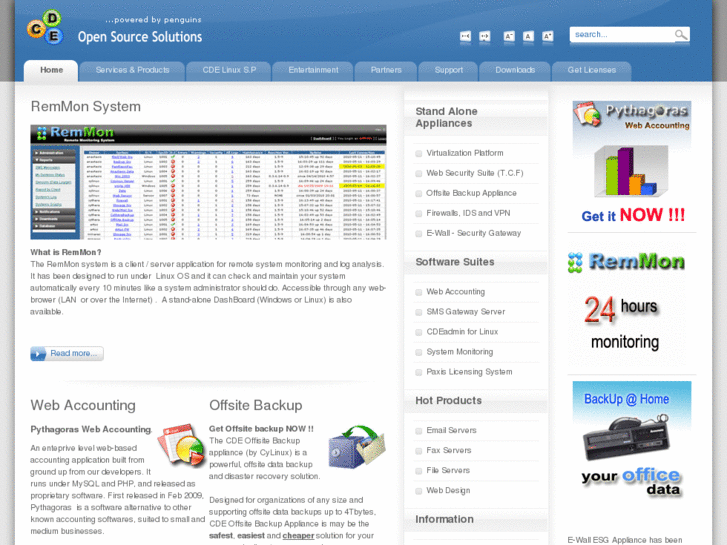Viewport: 727px width, 545px height.
Task: Click the RemMon dashboard screenshot image
Action: [x=208, y=182]
